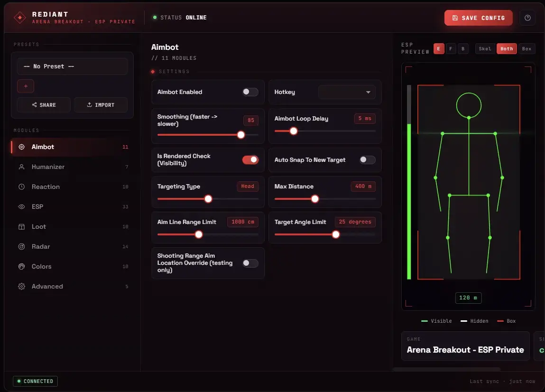Select the E preview tab

tap(439, 49)
